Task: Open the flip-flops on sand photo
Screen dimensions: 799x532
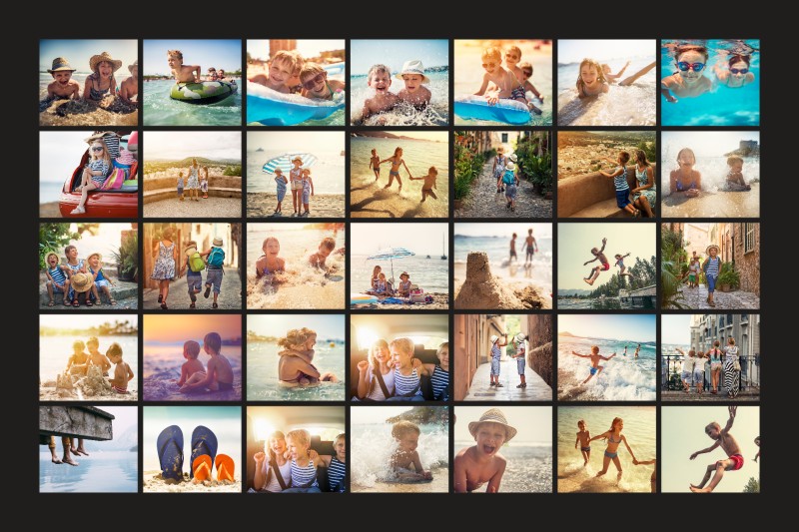Action: (192, 449)
